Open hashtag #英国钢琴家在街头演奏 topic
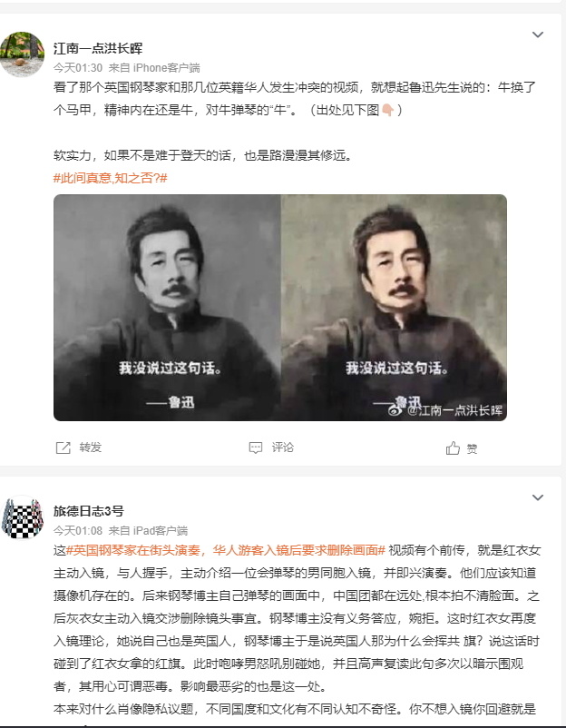This screenshot has height=728, width=566. [226, 550]
